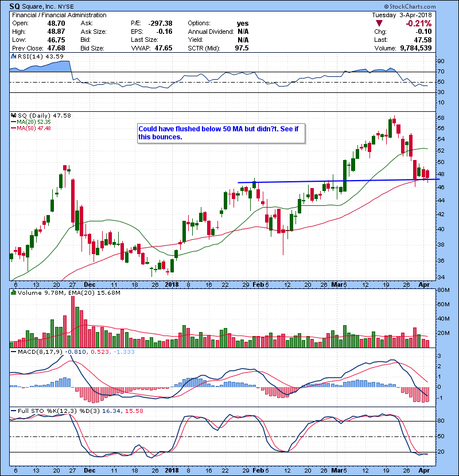Image resolution: width=459 pixels, height=476 pixels.
Task: Click the Mar date label on bottom axis
Action: [337, 470]
